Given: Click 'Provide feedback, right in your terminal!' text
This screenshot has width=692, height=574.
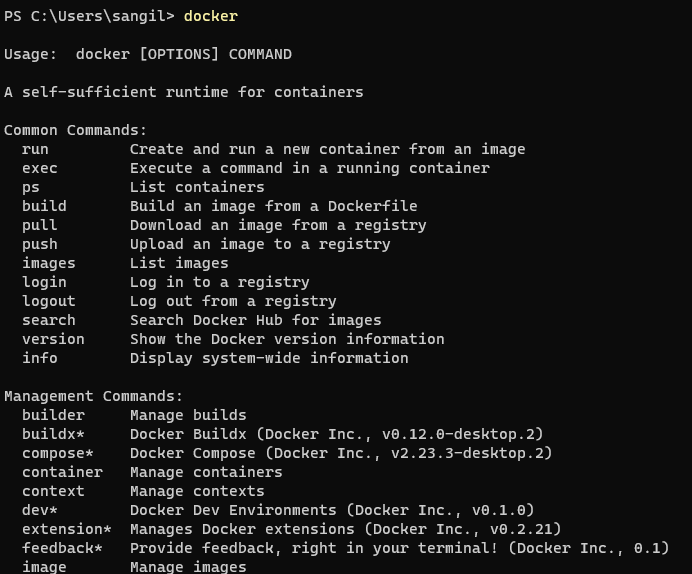Looking at the screenshot, I should 314,548.
